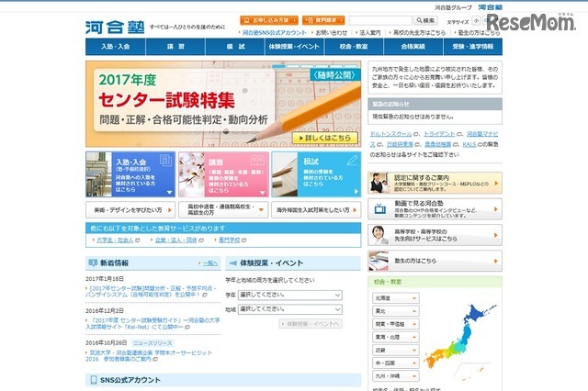Click the pencil icon on the 模試 banner

click(x=348, y=162)
